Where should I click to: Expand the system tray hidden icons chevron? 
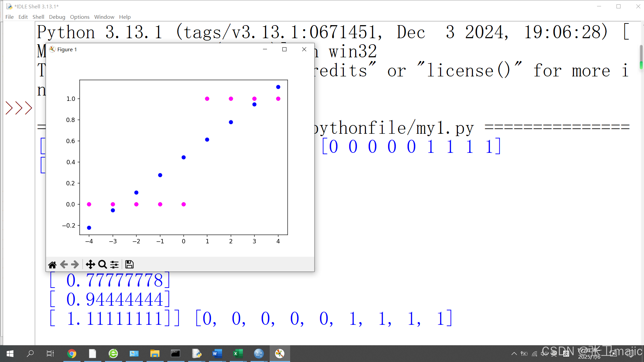click(514, 354)
